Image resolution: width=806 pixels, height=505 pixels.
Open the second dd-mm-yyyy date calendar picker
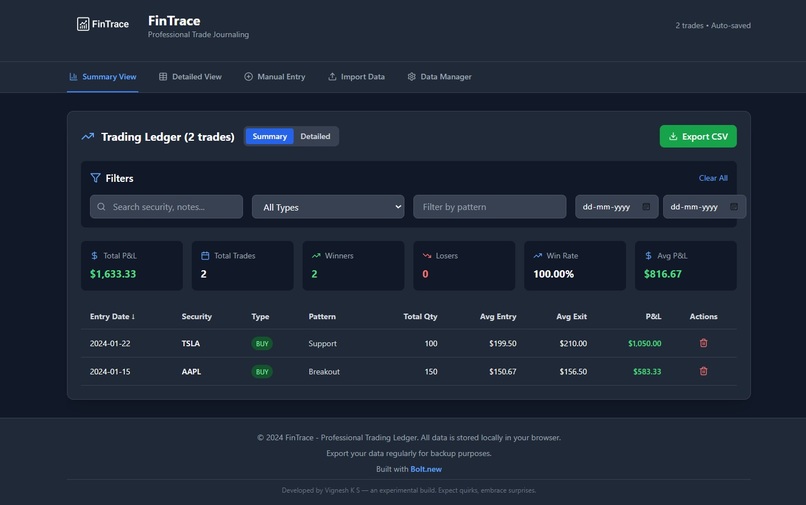pyautogui.click(x=734, y=207)
